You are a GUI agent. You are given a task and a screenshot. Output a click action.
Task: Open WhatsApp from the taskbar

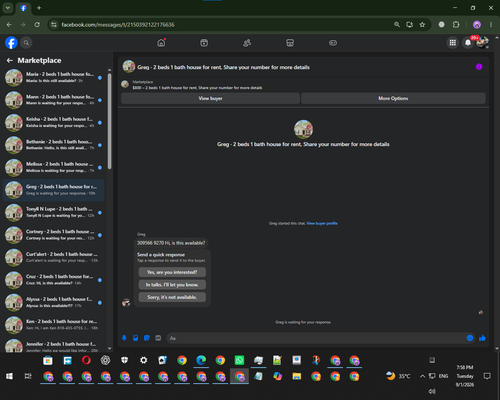click(239, 360)
